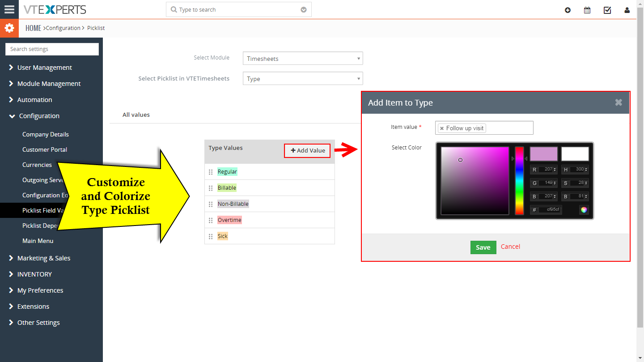The image size is (644, 362).
Task: Open the Select Picklist Type dropdown
Action: click(303, 79)
